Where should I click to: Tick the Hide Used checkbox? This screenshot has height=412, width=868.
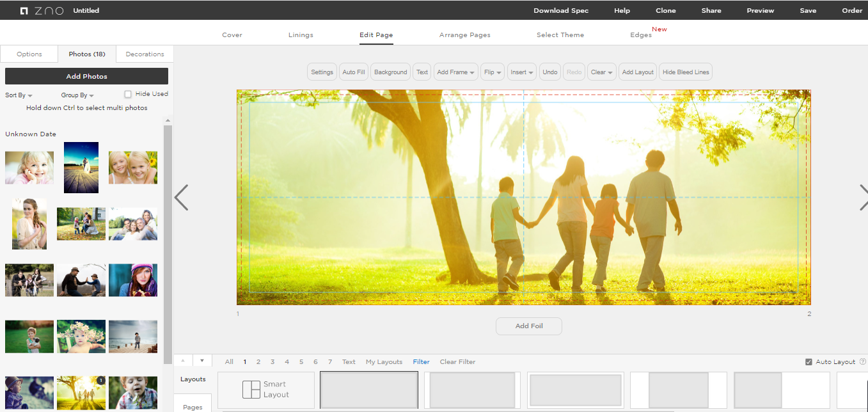(x=128, y=94)
